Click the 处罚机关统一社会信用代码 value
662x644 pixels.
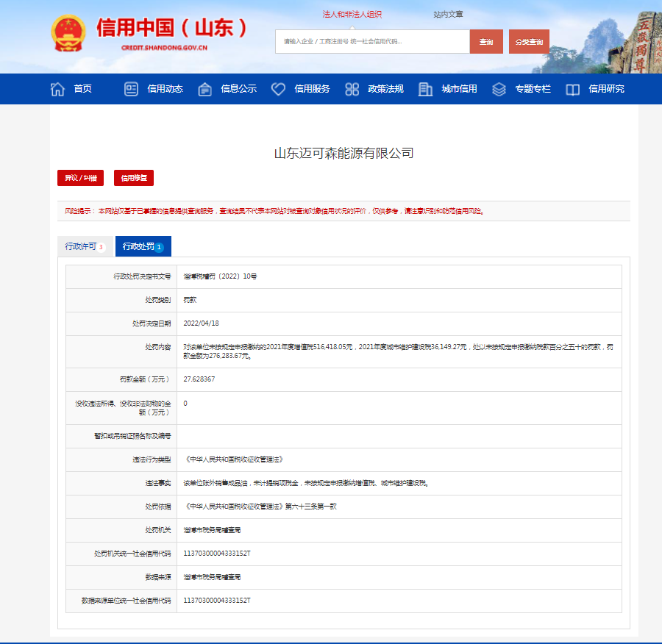(217, 554)
